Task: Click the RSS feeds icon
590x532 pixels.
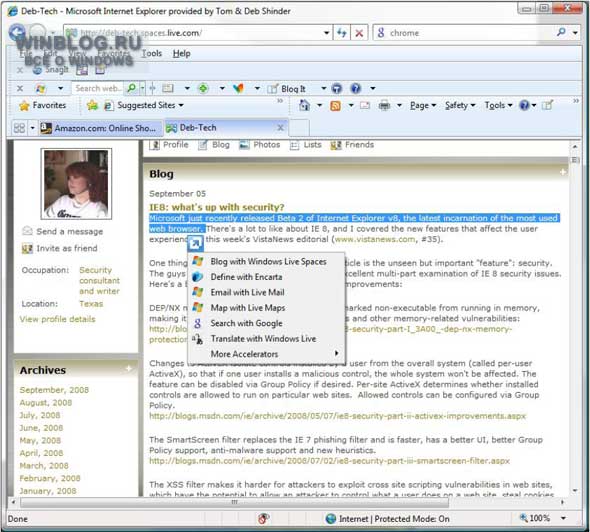Action: [x=335, y=106]
